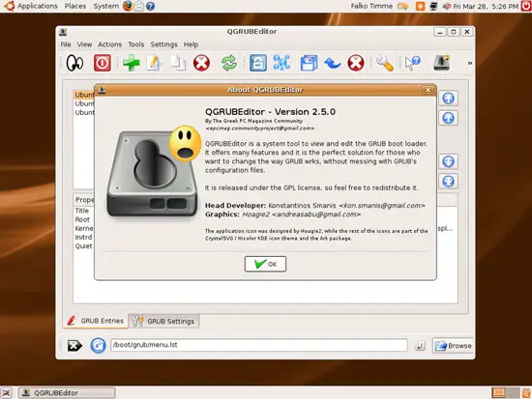Viewport: 532px width, 399px height.
Task: Click OK in the About dialog
Action: pos(265,264)
